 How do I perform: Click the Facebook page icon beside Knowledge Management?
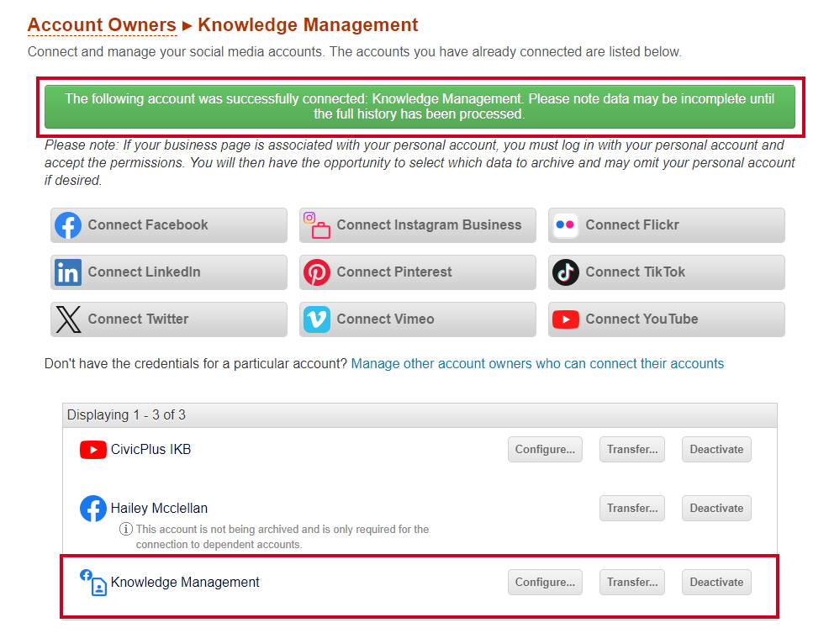[93, 583]
